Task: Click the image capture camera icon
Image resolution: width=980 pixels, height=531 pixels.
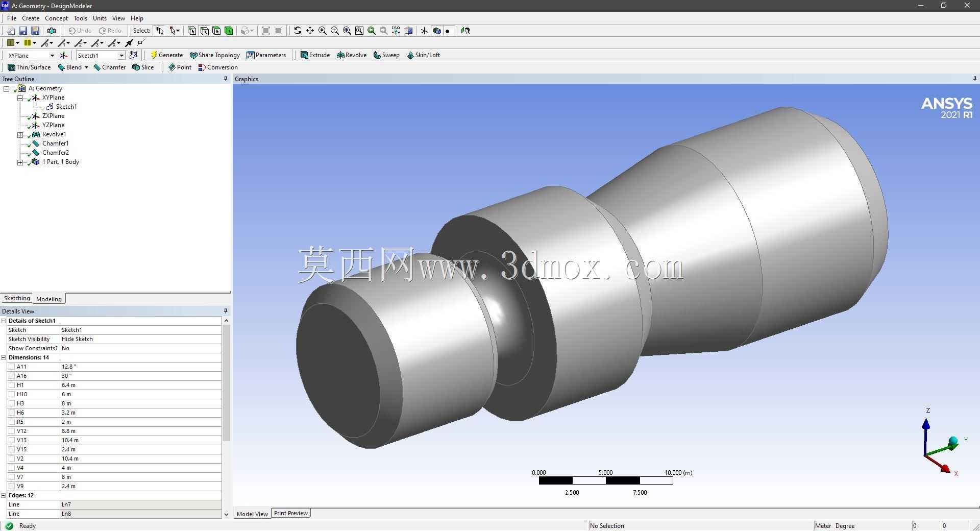Action: 51,31
